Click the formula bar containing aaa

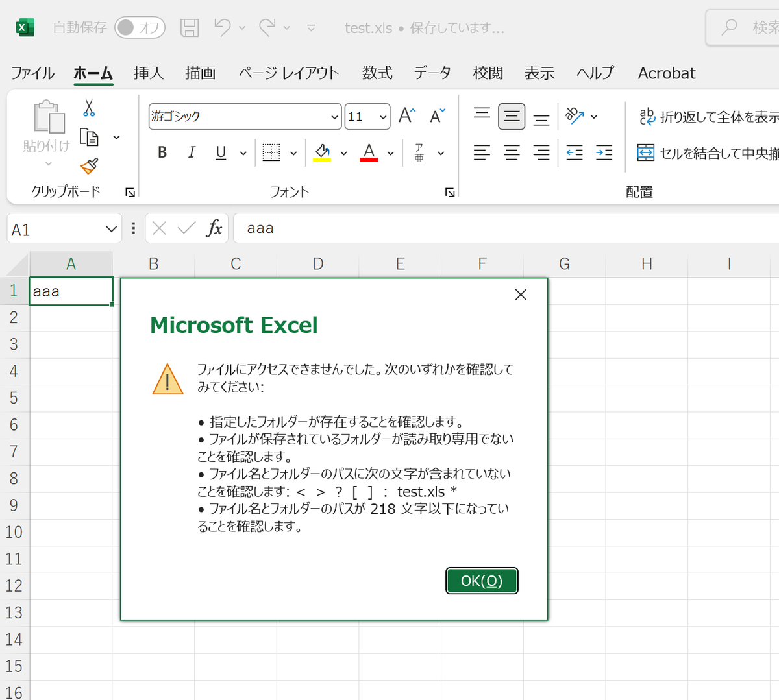coord(506,228)
